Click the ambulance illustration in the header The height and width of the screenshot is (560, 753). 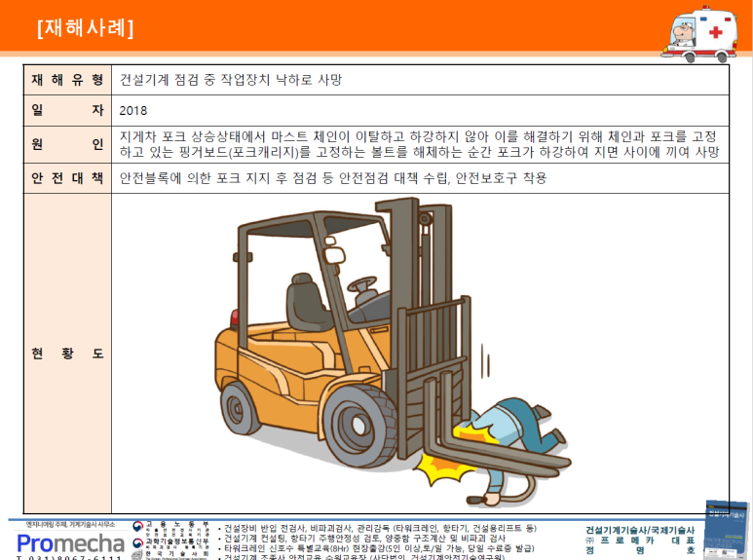(x=699, y=35)
